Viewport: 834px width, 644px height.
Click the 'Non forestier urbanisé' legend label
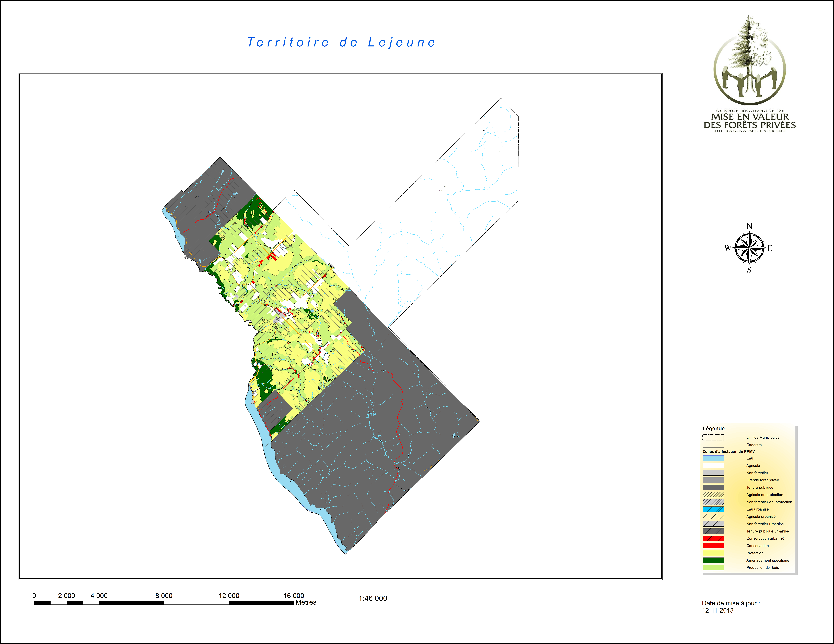pyautogui.click(x=765, y=524)
